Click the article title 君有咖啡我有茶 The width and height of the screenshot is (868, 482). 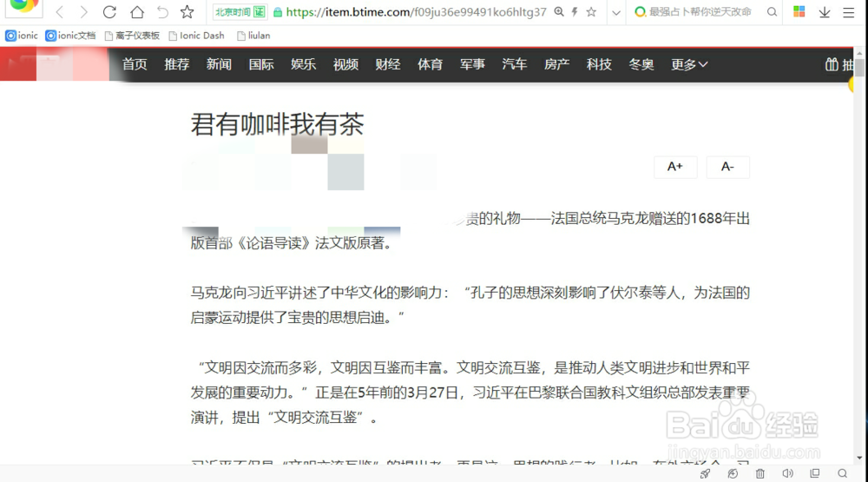click(278, 124)
